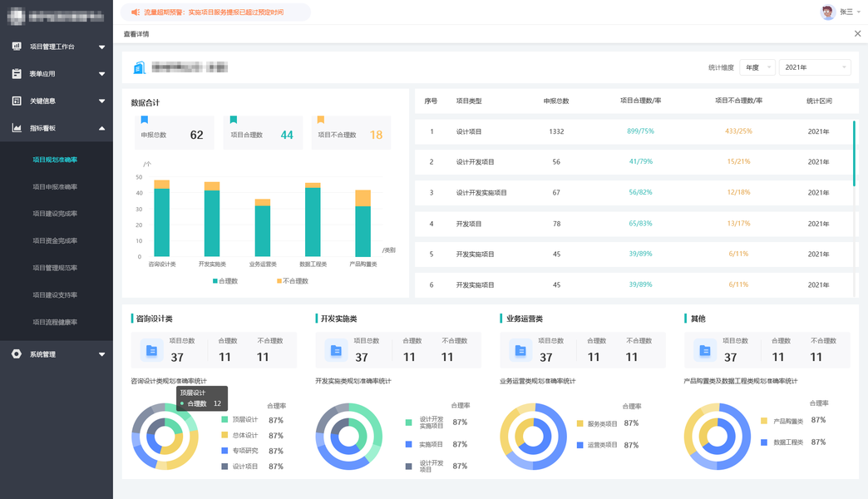
Task: Click the building icon beside page title
Action: click(140, 67)
